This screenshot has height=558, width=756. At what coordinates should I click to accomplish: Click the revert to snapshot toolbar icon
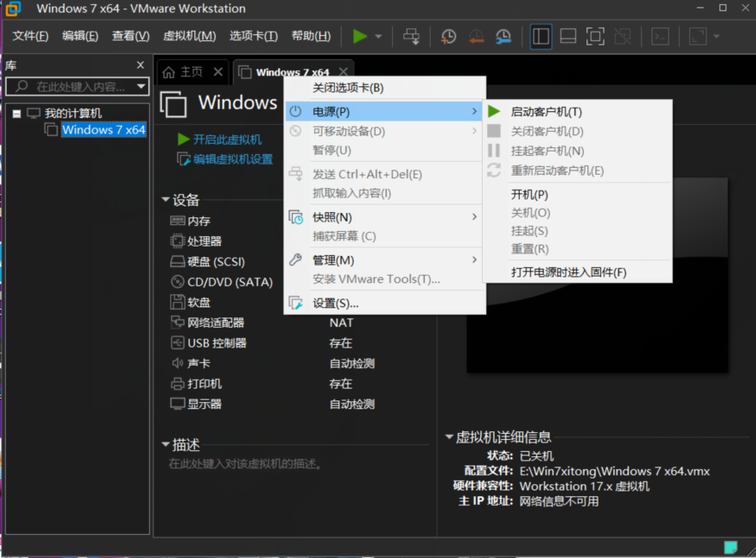pos(476,36)
